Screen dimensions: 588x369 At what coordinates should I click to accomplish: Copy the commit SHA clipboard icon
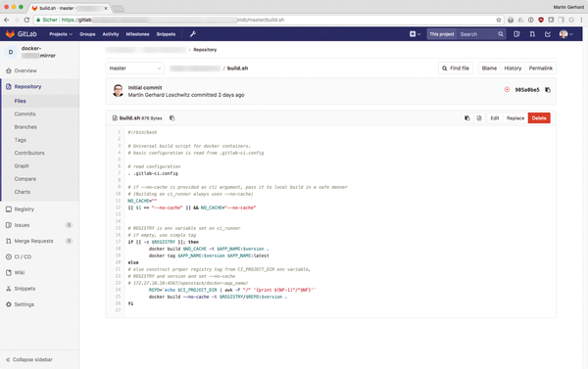click(x=548, y=90)
